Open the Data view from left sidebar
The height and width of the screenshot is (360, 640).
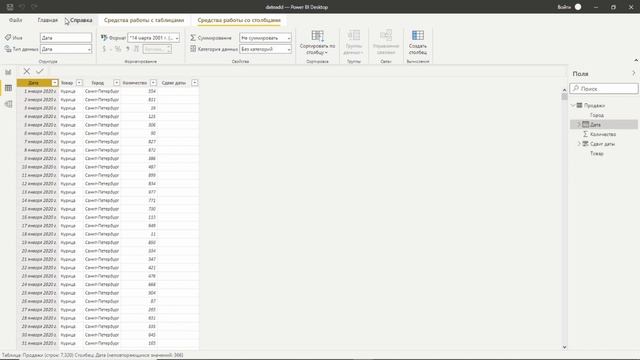(x=8, y=88)
